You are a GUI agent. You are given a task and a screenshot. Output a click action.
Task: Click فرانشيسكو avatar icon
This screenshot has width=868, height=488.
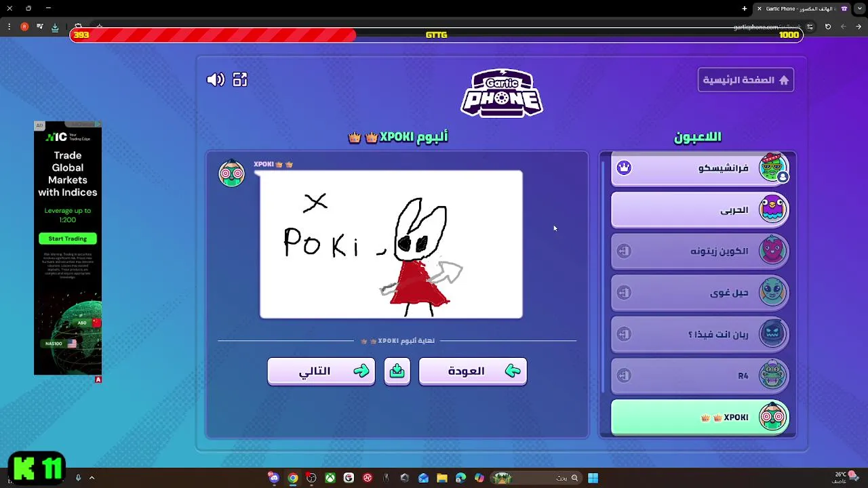(772, 167)
